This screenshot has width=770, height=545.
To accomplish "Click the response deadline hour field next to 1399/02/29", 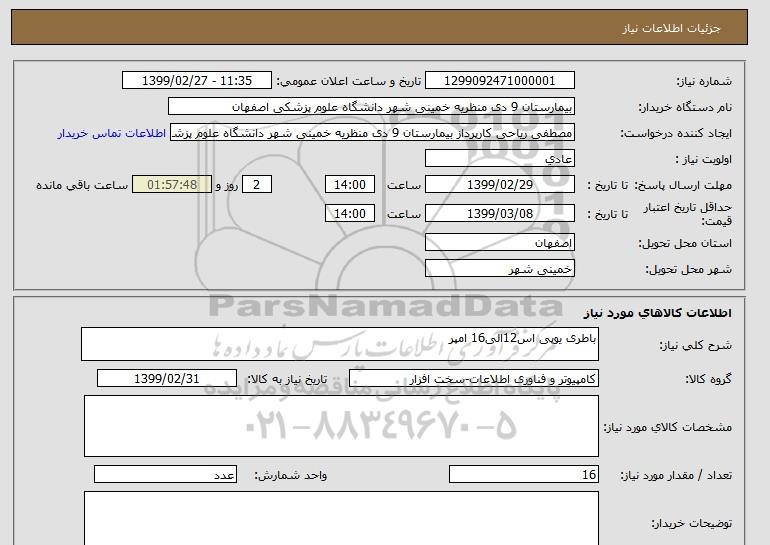I will pos(350,185).
